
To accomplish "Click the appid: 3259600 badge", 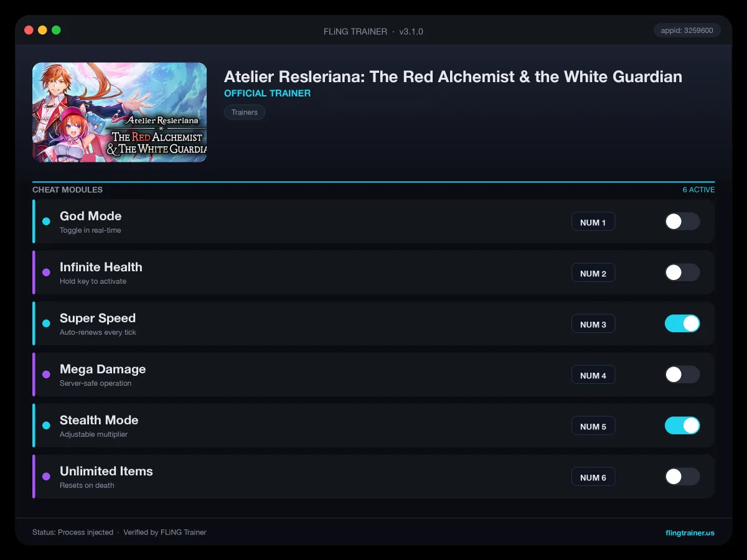I will click(687, 30).
